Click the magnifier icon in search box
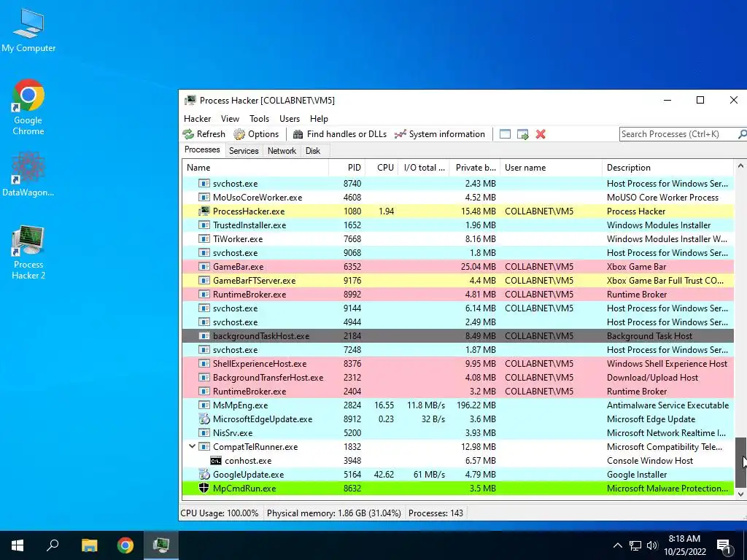 742,134
